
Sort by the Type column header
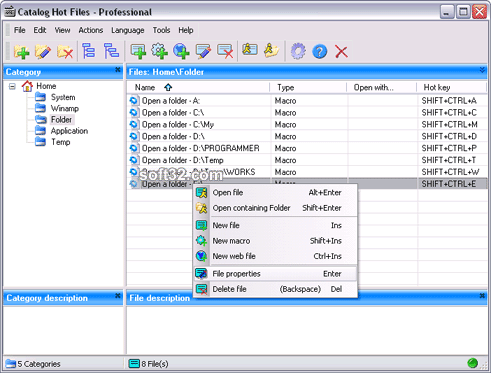click(308, 87)
